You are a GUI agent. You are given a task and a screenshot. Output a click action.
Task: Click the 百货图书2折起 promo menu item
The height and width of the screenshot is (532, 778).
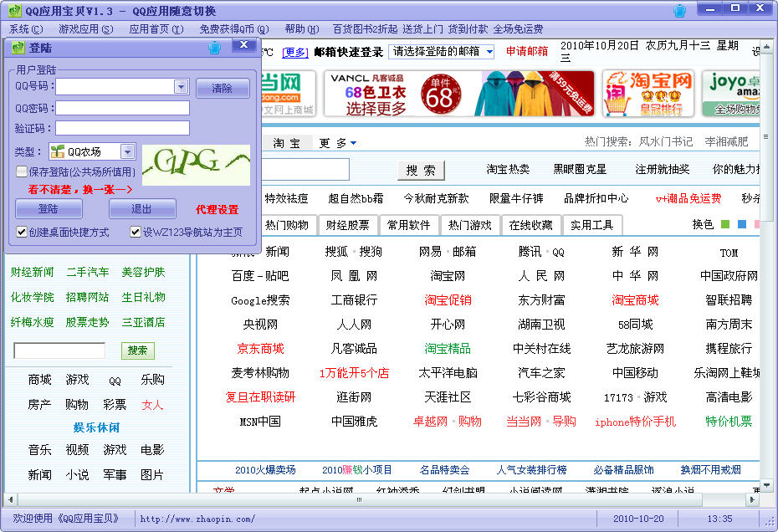tap(366, 29)
